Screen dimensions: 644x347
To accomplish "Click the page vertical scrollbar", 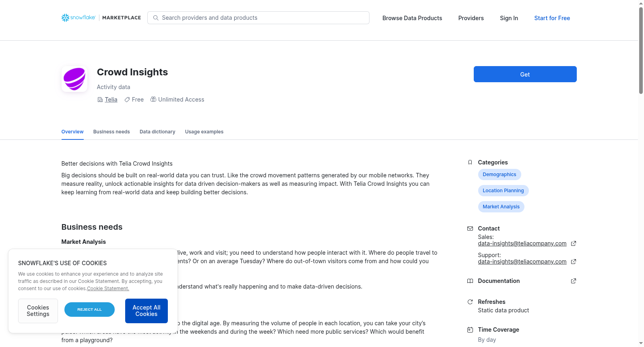I will [641, 50].
